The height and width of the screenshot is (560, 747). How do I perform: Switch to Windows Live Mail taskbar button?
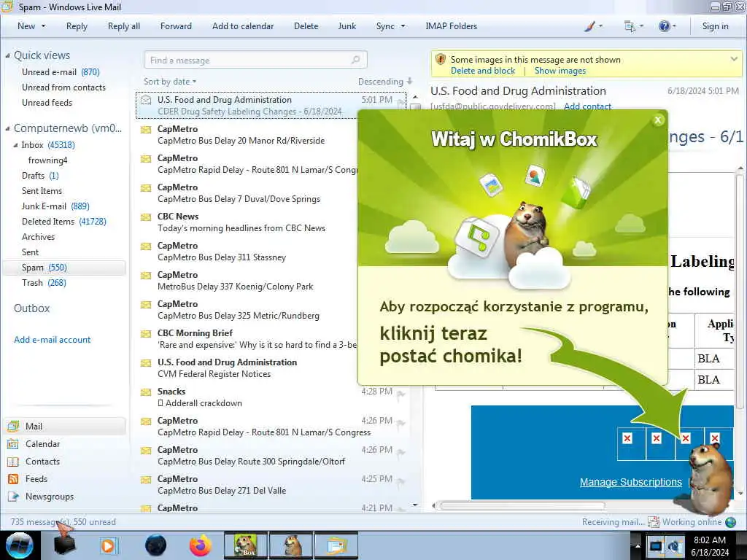tap(336, 545)
